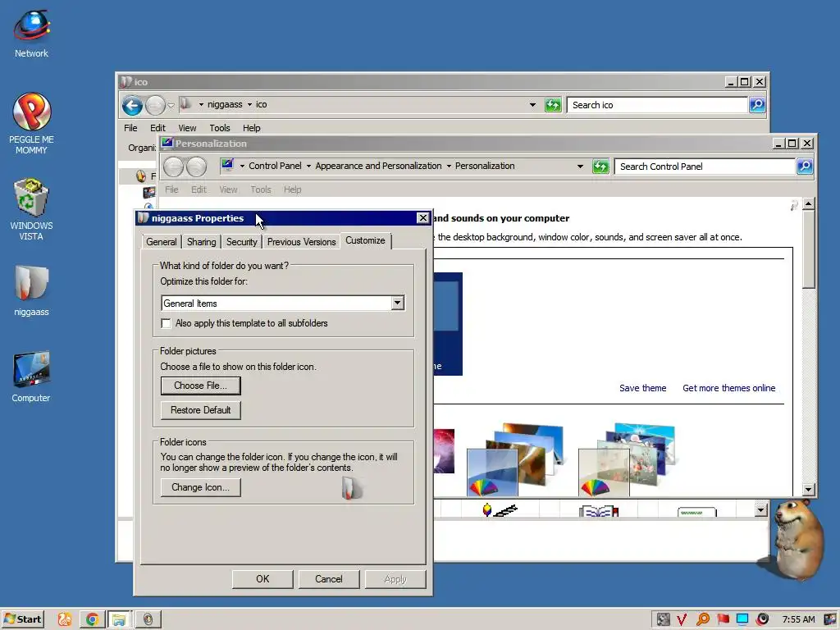840x630 pixels.
Task: Expand the arrow before Appearance and Personalization breadcrumb
Action: point(308,166)
